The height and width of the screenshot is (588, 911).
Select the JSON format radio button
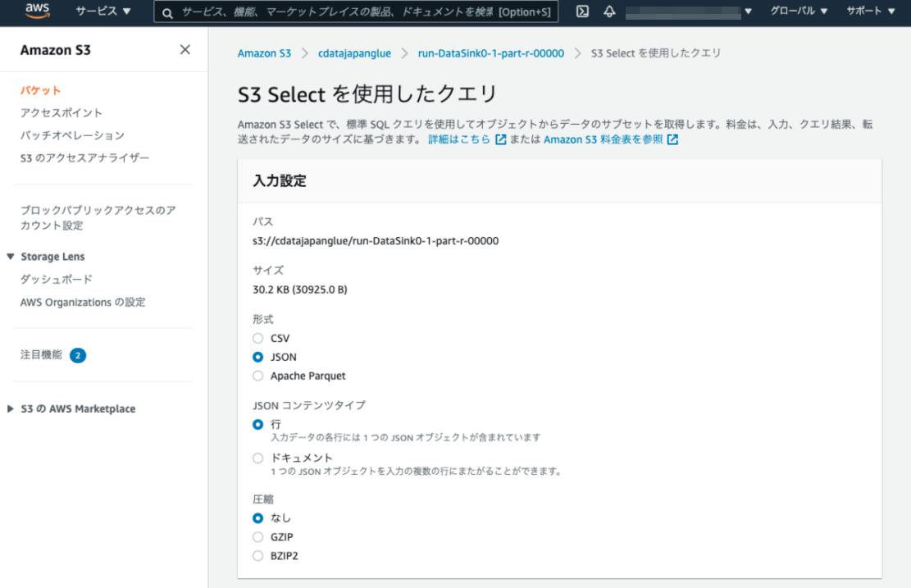point(258,357)
